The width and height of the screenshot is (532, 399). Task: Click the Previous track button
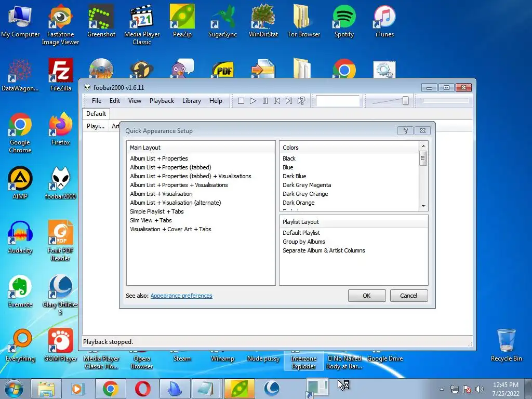coord(277,101)
